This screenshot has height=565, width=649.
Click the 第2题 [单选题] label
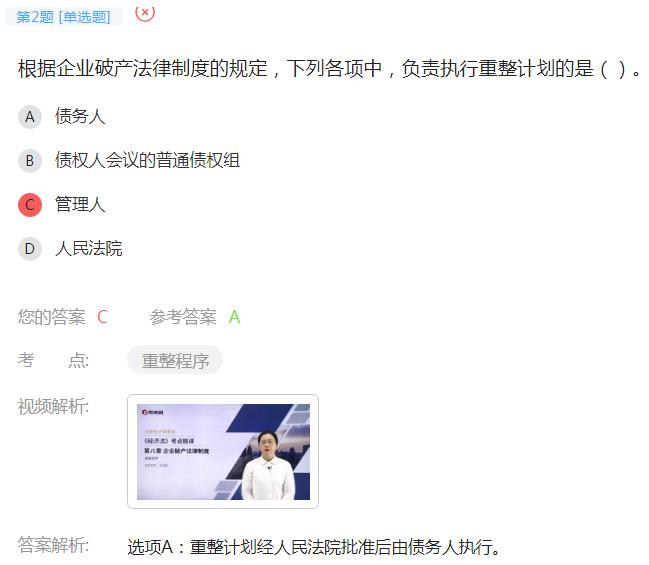click(x=63, y=17)
